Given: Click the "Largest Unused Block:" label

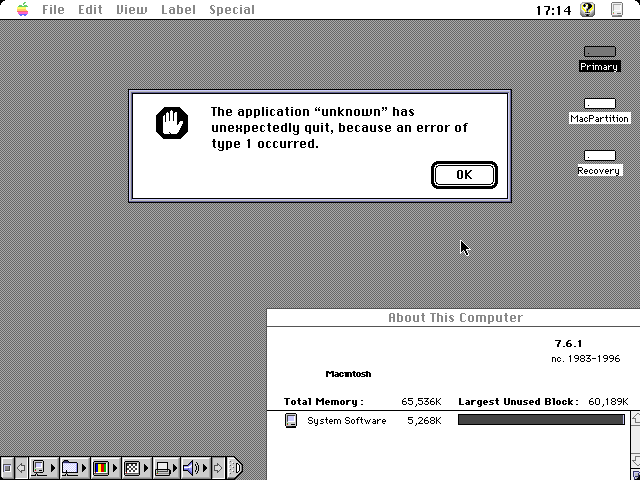Looking at the screenshot, I should click(x=518, y=402).
